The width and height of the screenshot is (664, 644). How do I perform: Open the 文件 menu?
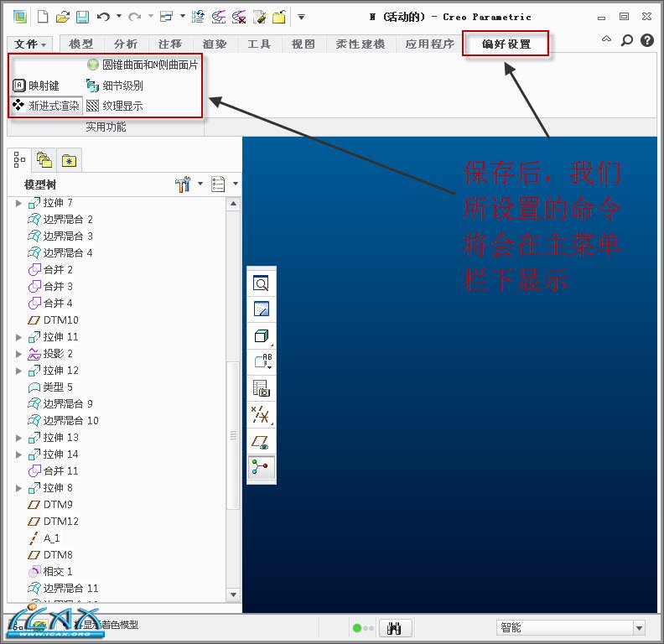(x=29, y=44)
